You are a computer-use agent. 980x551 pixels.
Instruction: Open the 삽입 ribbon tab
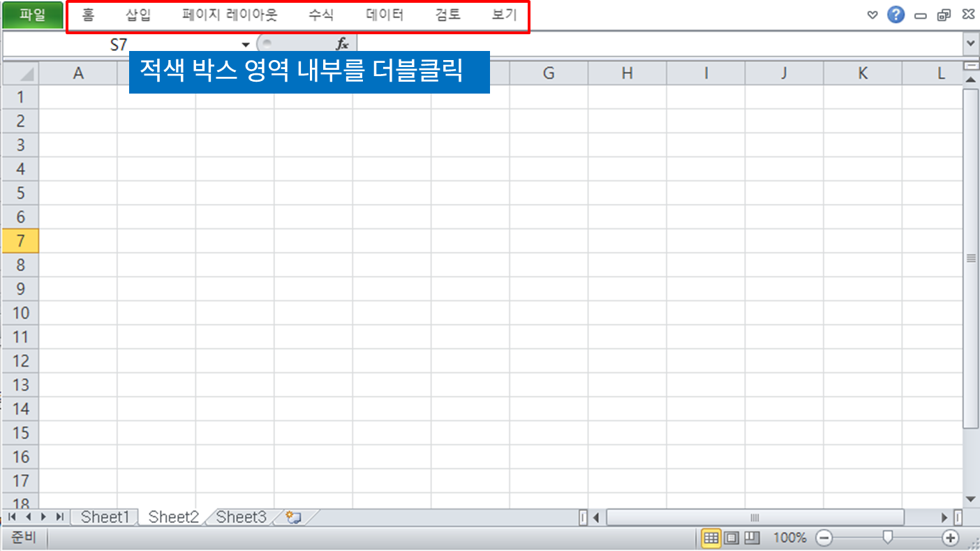click(x=138, y=15)
